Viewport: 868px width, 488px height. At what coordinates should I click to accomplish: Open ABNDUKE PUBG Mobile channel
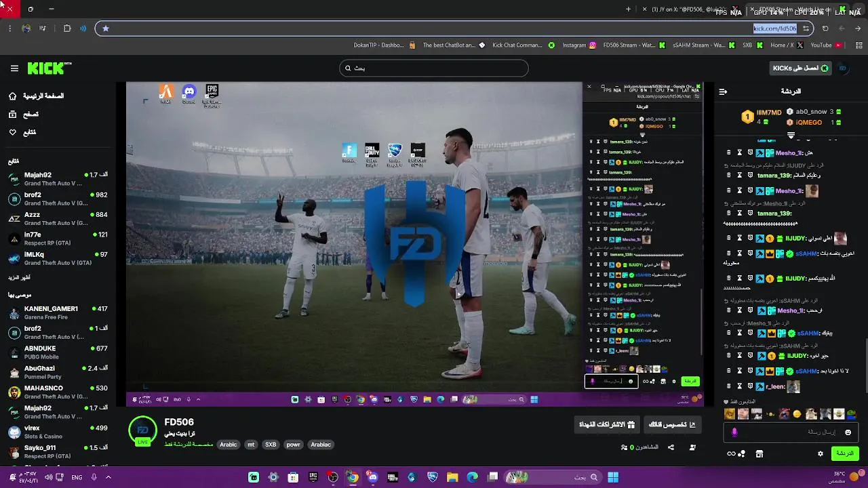(x=57, y=352)
